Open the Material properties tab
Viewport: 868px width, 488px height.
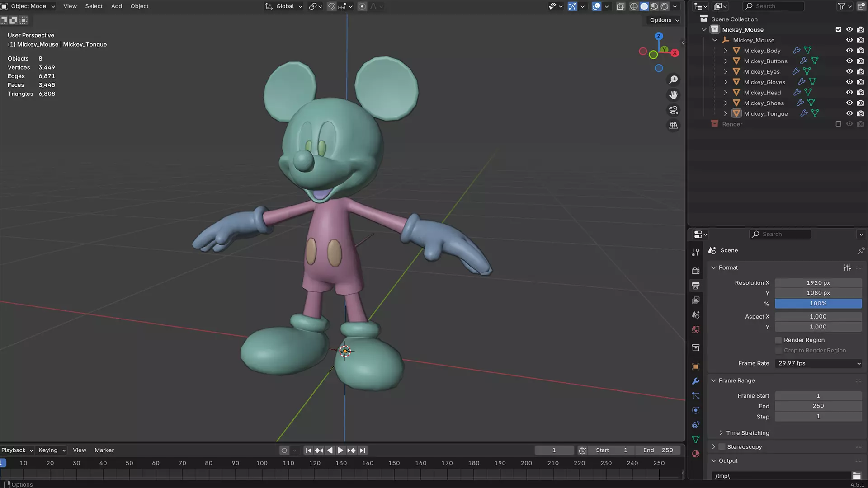pos(696,454)
